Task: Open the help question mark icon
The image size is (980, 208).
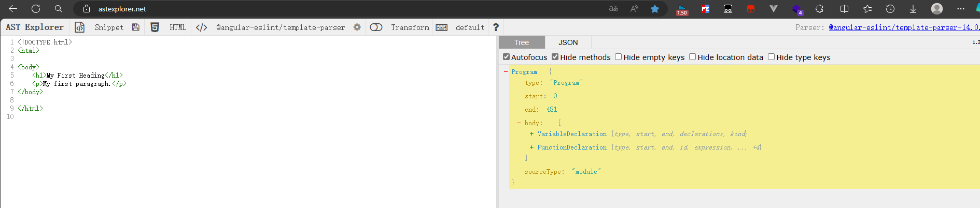Action: [x=496, y=27]
